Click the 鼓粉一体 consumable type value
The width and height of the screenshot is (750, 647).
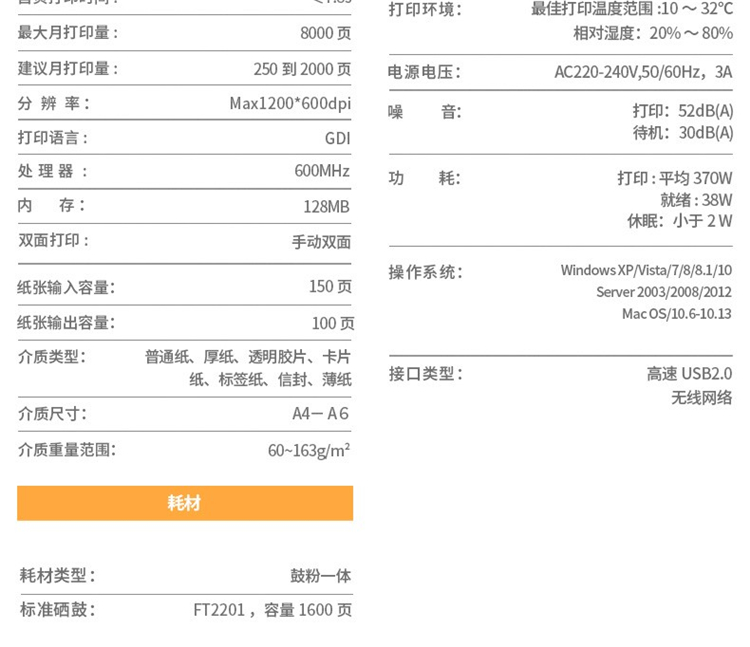pos(320,576)
